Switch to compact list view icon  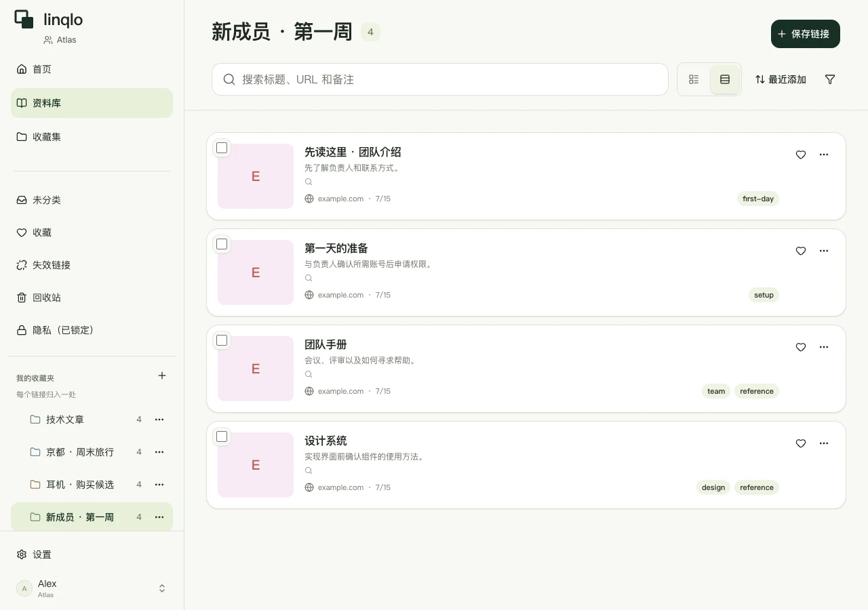pos(694,79)
